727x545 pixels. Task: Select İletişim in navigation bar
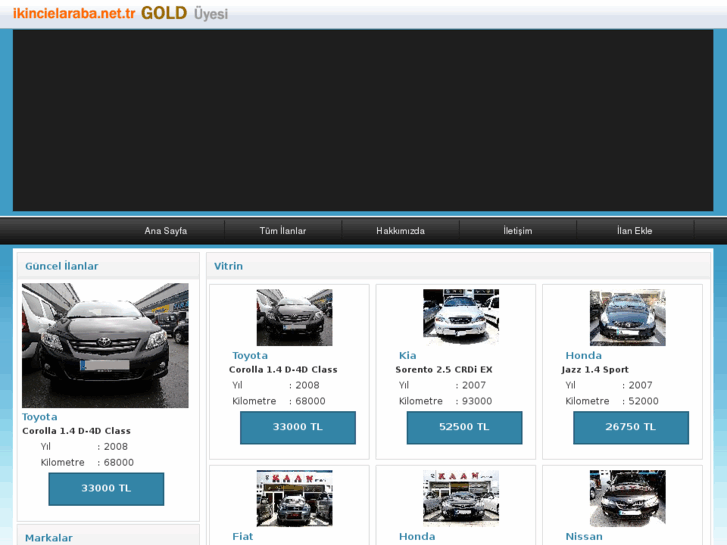tap(517, 231)
